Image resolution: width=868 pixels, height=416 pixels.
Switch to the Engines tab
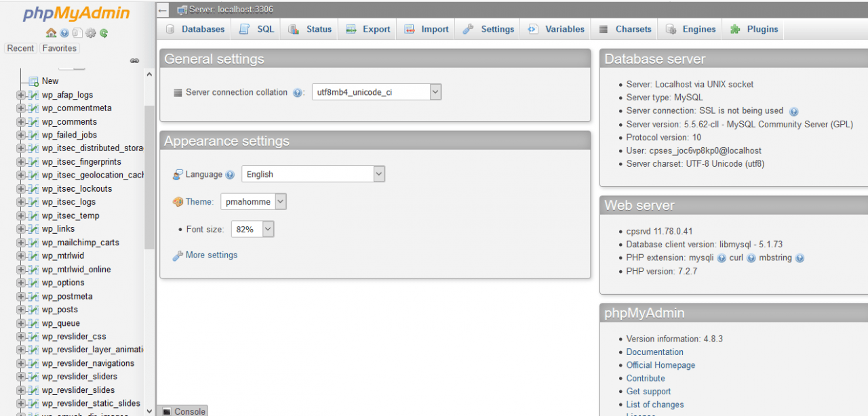point(691,29)
